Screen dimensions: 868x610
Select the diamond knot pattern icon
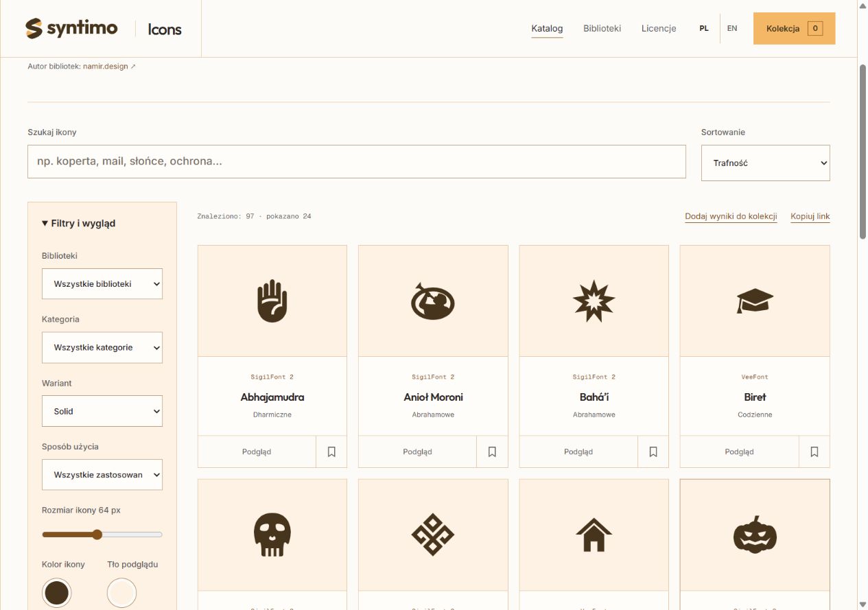tap(433, 535)
